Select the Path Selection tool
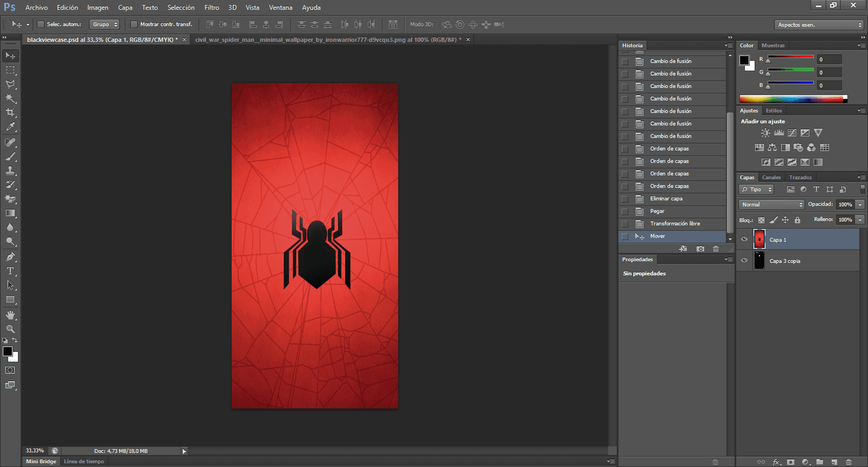This screenshot has width=868, height=467. coord(10,285)
